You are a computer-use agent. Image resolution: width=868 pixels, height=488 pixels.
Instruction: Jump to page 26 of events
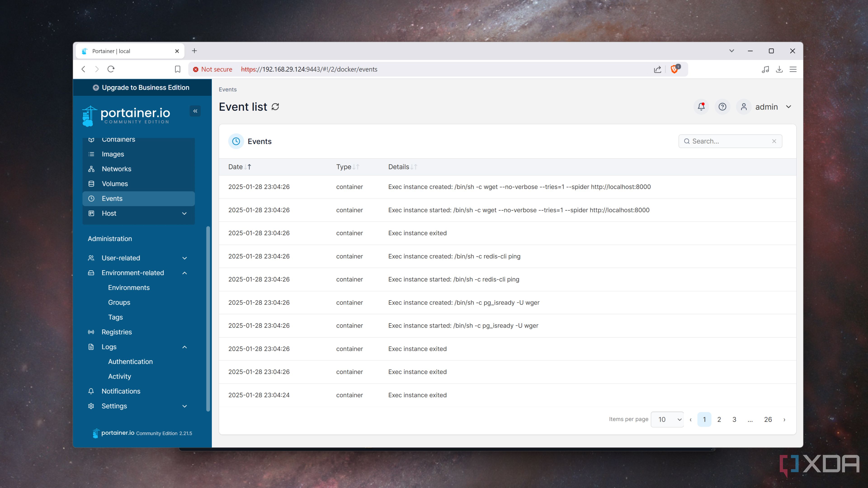click(768, 419)
